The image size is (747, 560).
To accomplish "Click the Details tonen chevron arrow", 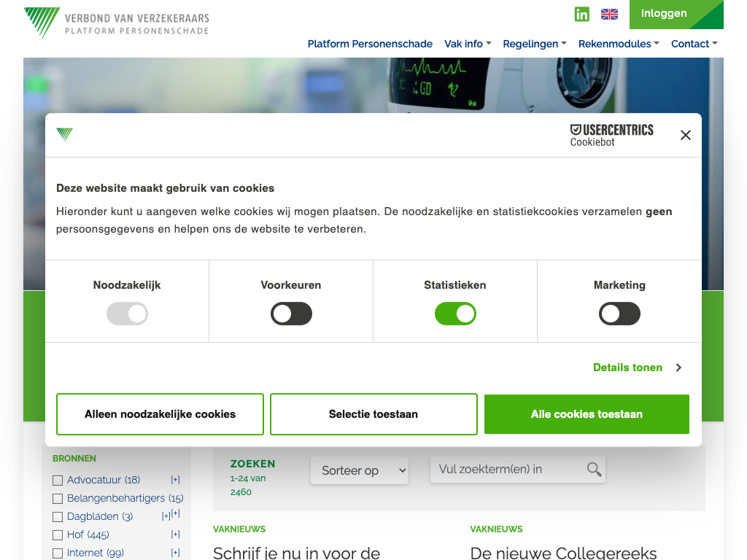I will pyautogui.click(x=679, y=367).
